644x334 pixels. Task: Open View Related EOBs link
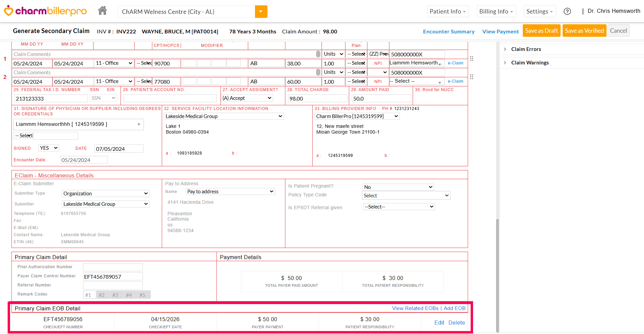click(415, 308)
